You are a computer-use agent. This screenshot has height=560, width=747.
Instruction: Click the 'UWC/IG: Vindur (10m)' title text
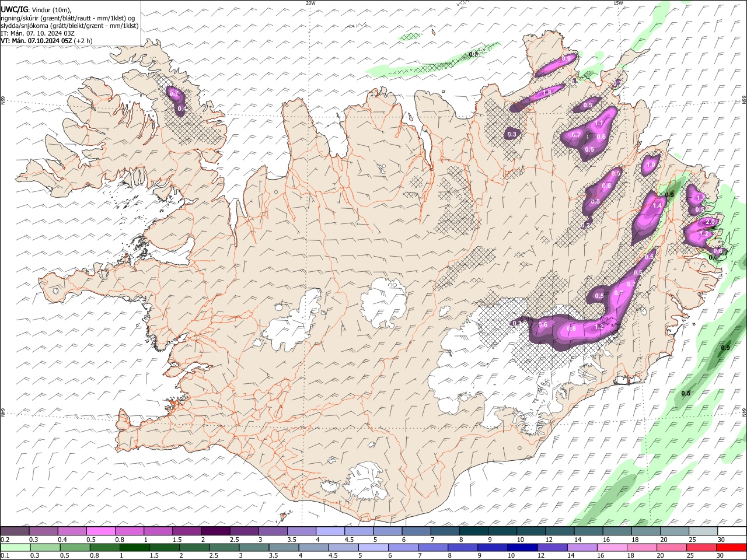[x=36, y=10]
